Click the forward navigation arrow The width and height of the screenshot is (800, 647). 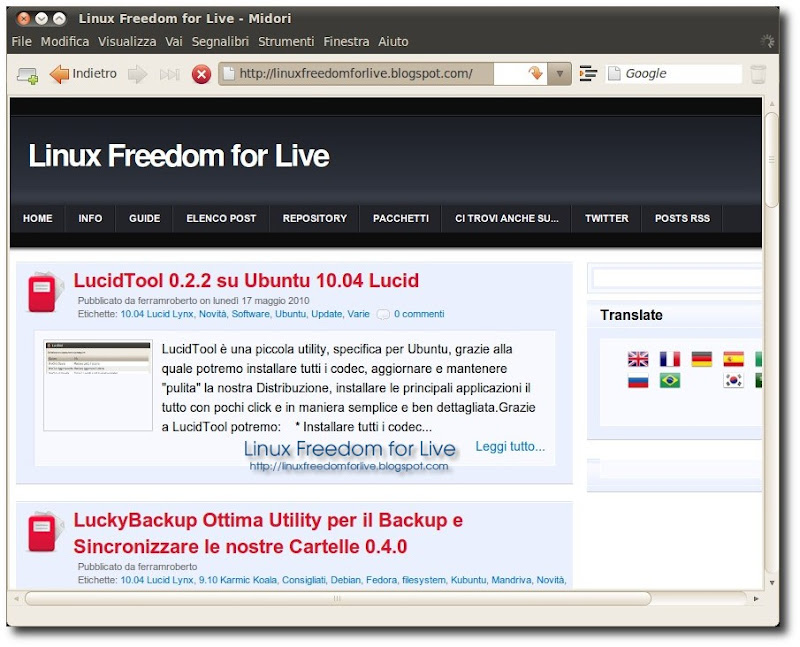tap(138, 74)
